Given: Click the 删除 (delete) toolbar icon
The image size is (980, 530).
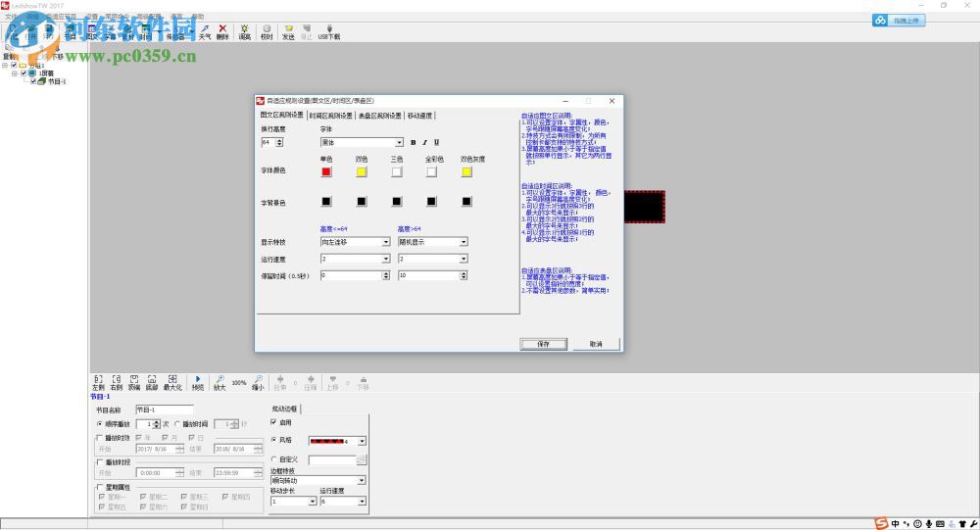Looking at the screenshot, I should [222, 30].
